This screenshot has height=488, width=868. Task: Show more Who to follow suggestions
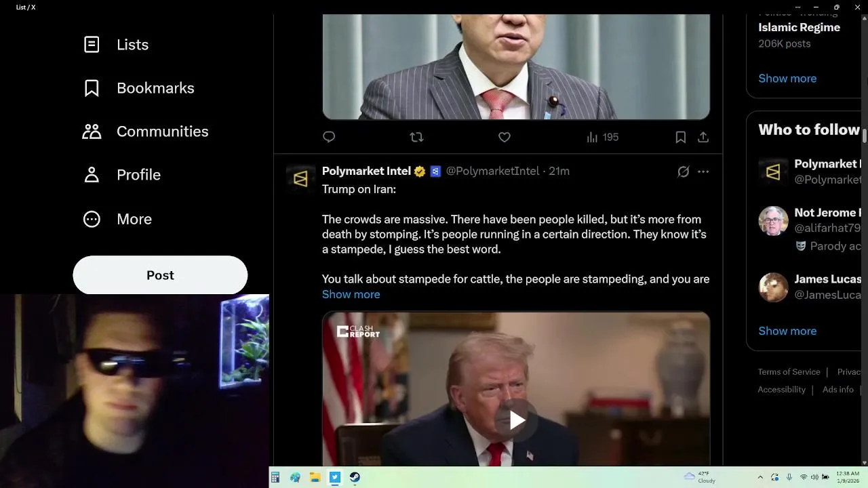(787, 331)
